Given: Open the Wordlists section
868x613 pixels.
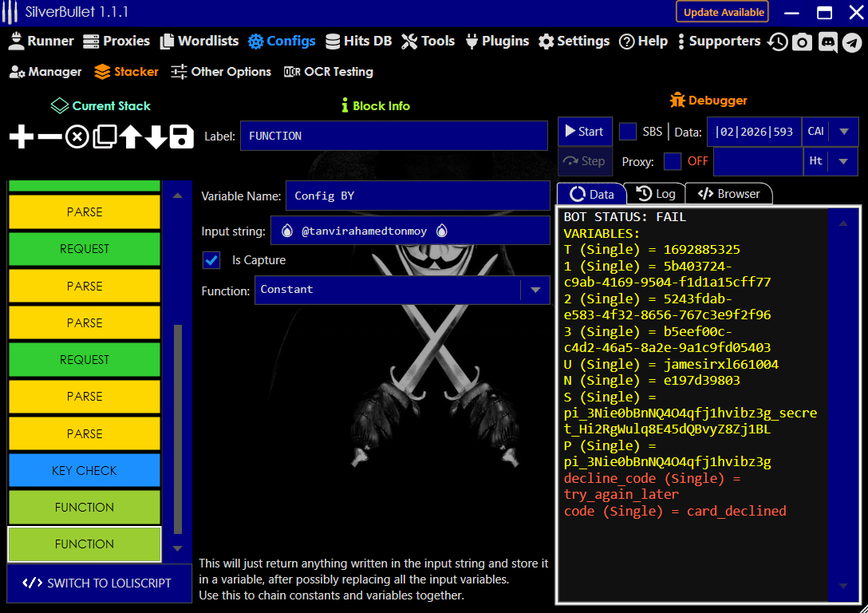Looking at the screenshot, I should 199,41.
